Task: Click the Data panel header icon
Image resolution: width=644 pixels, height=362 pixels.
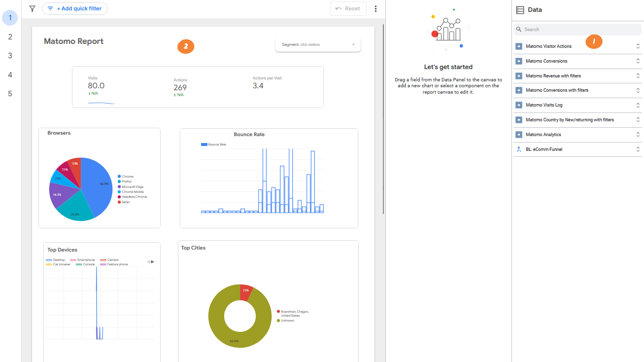Action: (x=520, y=9)
